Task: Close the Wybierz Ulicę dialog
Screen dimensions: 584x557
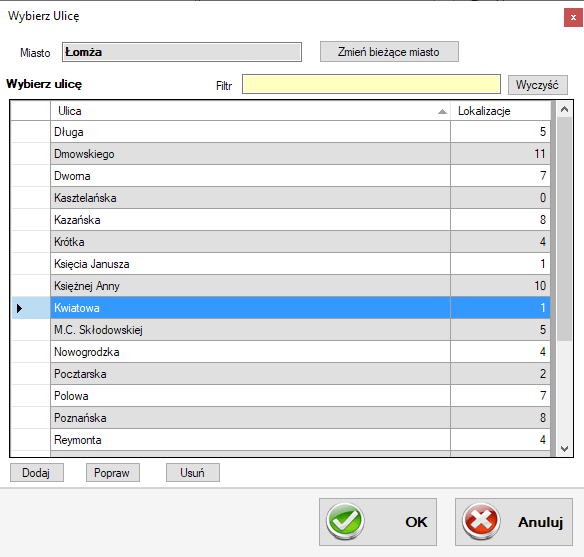Action: (x=573, y=17)
